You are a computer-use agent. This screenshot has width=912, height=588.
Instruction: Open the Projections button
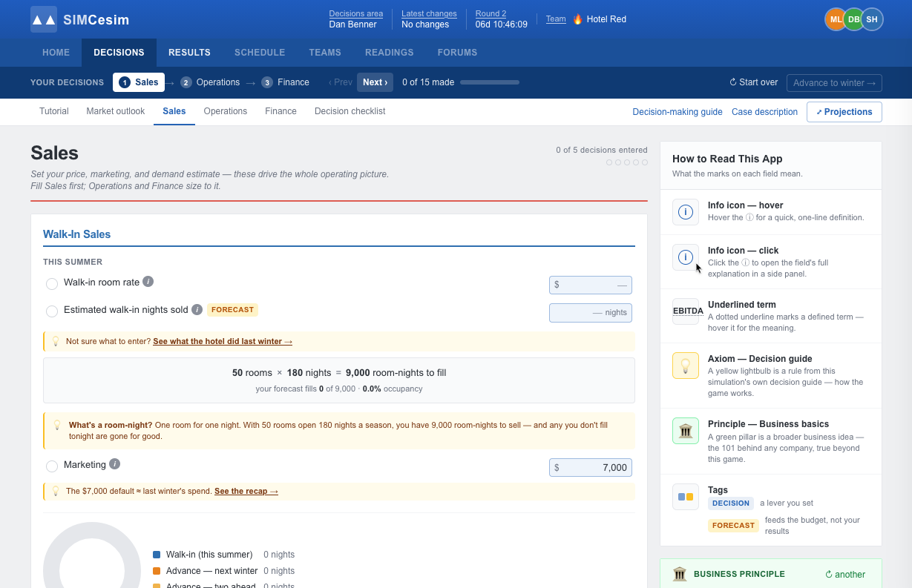(x=844, y=112)
